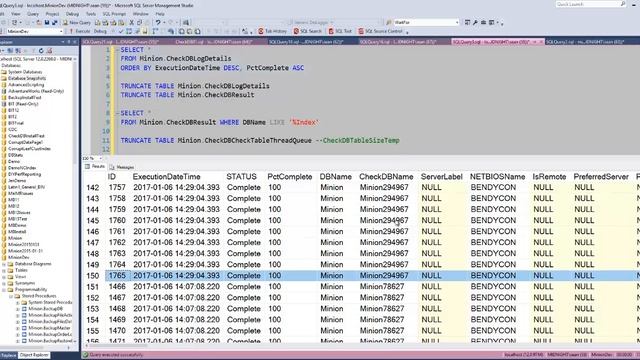Screen dimensions: 640x360
Task: Open the Help menu
Action: (x=160, y=14)
